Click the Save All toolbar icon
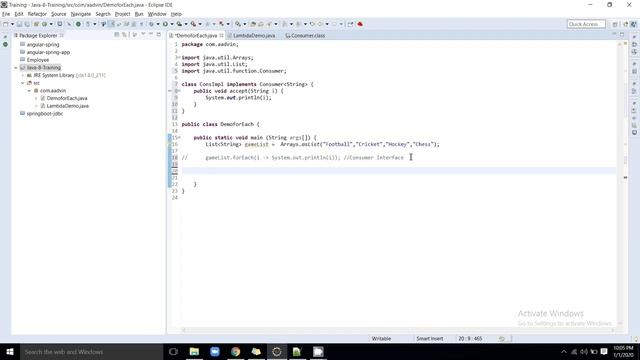This screenshot has height=360, width=640. pyautogui.click(x=27, y=24)
